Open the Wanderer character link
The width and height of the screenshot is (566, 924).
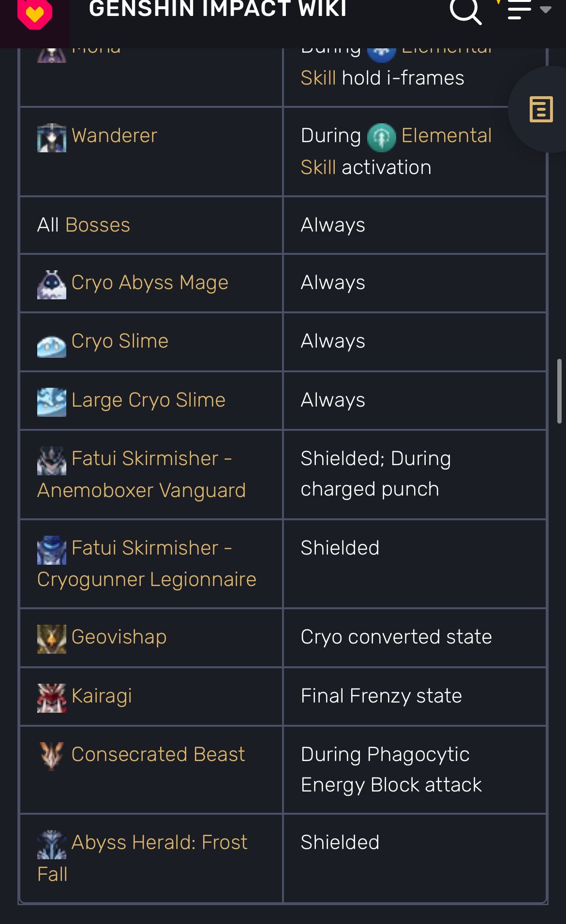click(115, 136)
